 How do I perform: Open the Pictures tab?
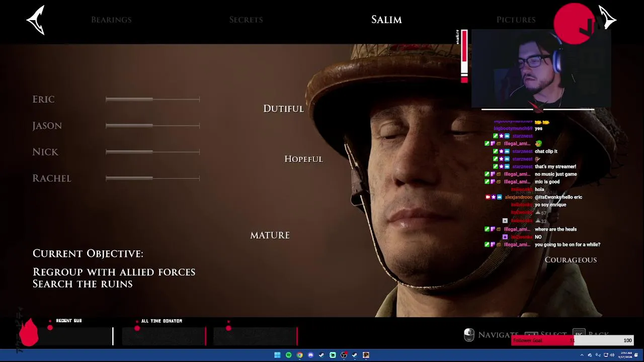coord(516,20)
